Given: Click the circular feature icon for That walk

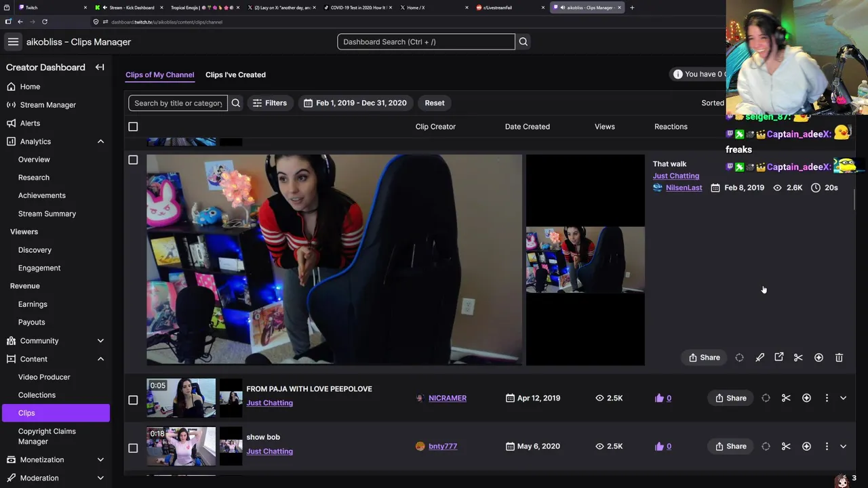Looking at the screenshot, I should click(x=740, y=357).
